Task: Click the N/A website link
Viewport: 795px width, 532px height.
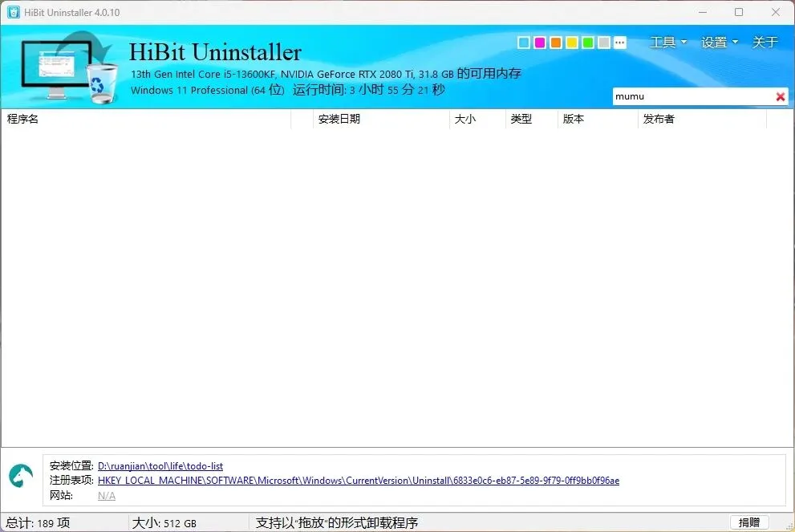Action: coord(107,496)
